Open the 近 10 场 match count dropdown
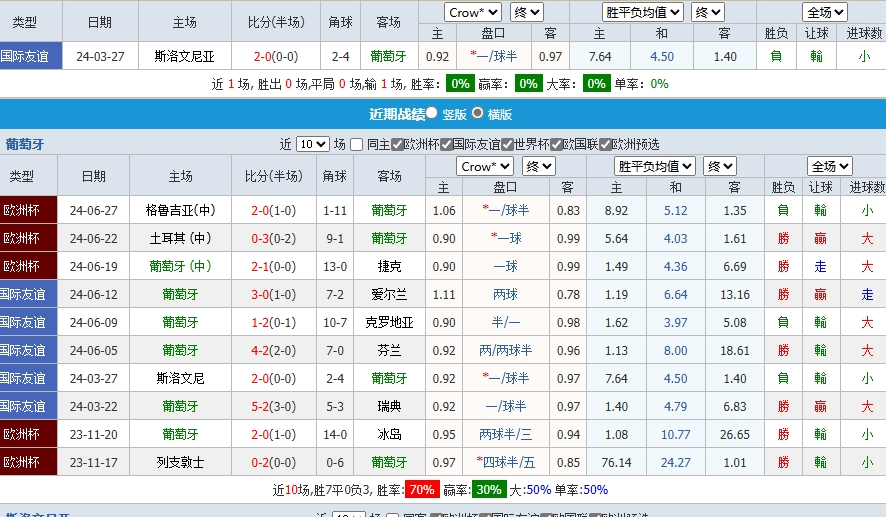Viewport: 886px width, 517px height. (312, 144)
